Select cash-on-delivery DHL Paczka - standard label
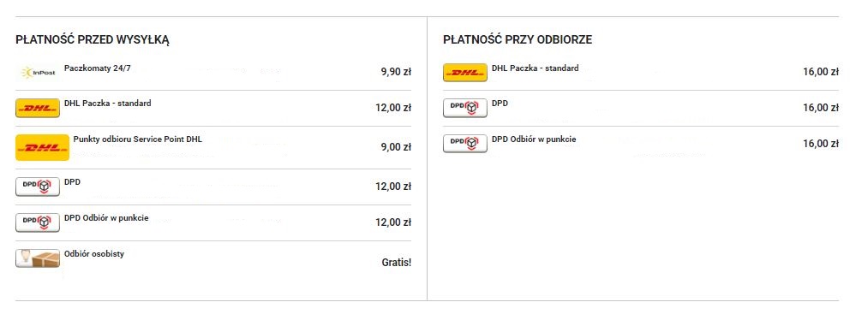This screenshot has height=320, width=868. (536, 68)
